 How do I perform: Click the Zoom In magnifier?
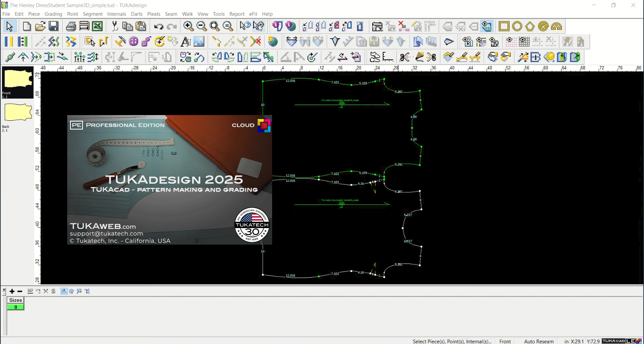[188, 27]
